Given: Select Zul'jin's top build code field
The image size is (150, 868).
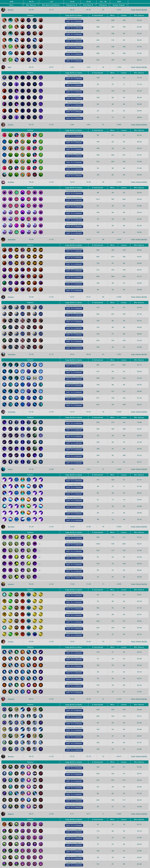Looking at the screenshot, I should 74,19.
